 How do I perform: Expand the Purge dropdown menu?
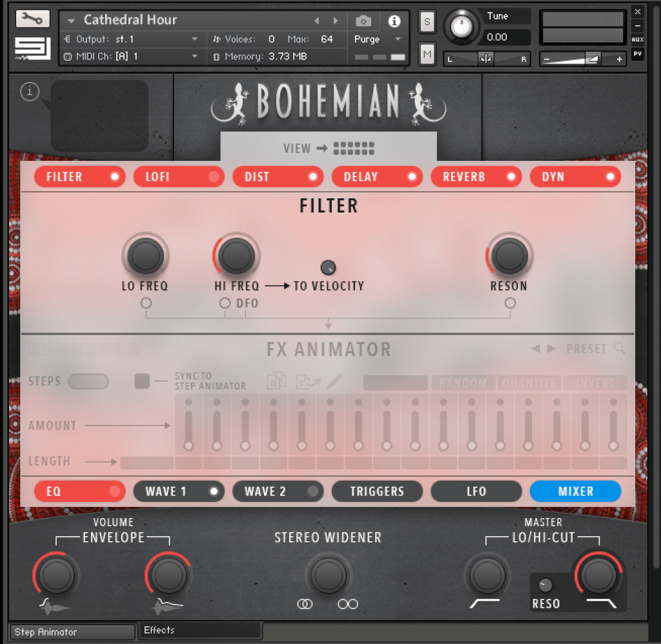pyautogui.click(x=398, y=39)
